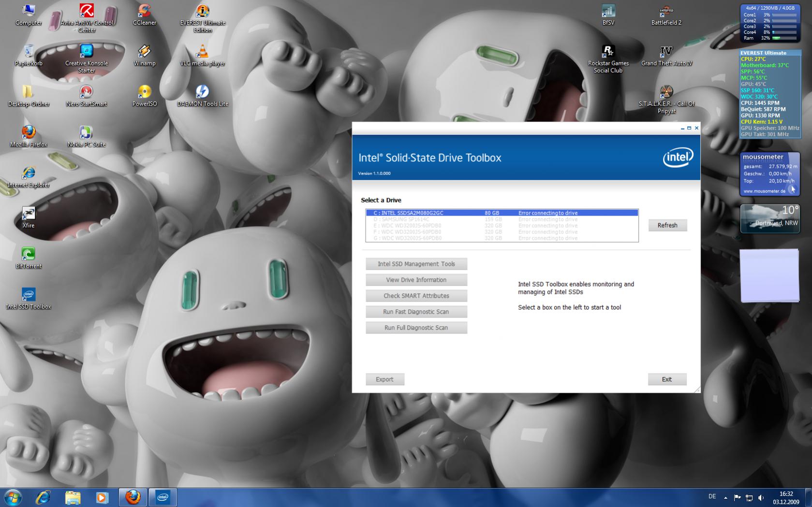812x507 pixels.
Task: Open Windows Explorer from the taskbar
Action: [x=73, y=497]
